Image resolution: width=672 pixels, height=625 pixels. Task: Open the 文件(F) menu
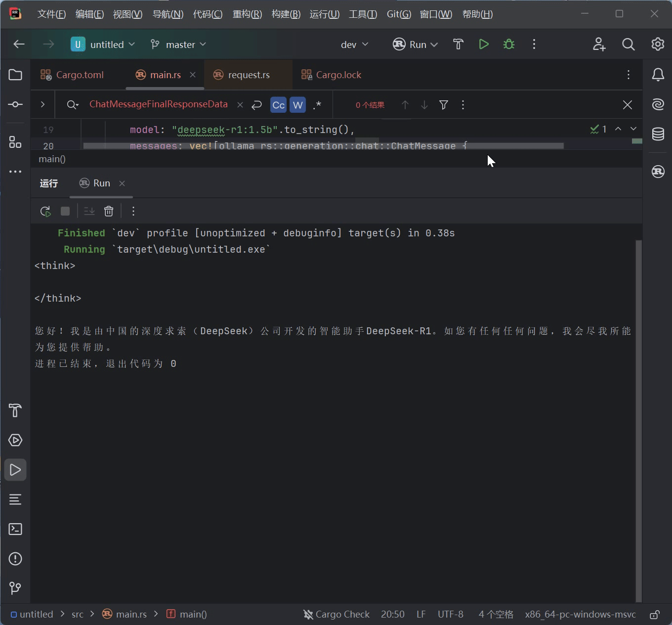click(x=51, y=14)
